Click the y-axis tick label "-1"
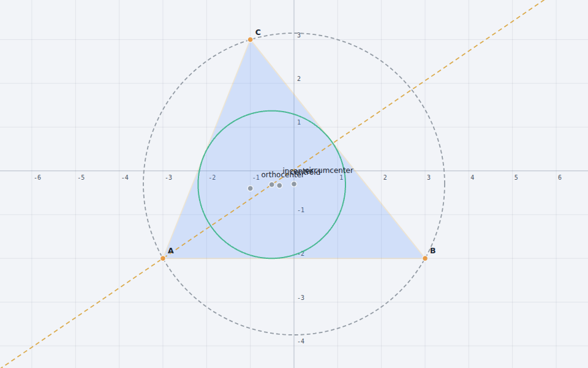 point(301,210)
